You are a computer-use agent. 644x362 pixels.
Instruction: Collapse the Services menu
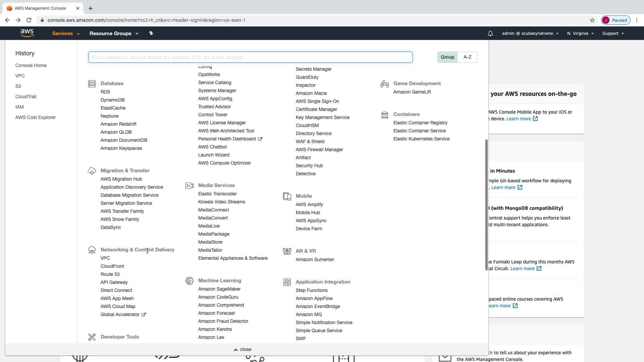[66, 34]
